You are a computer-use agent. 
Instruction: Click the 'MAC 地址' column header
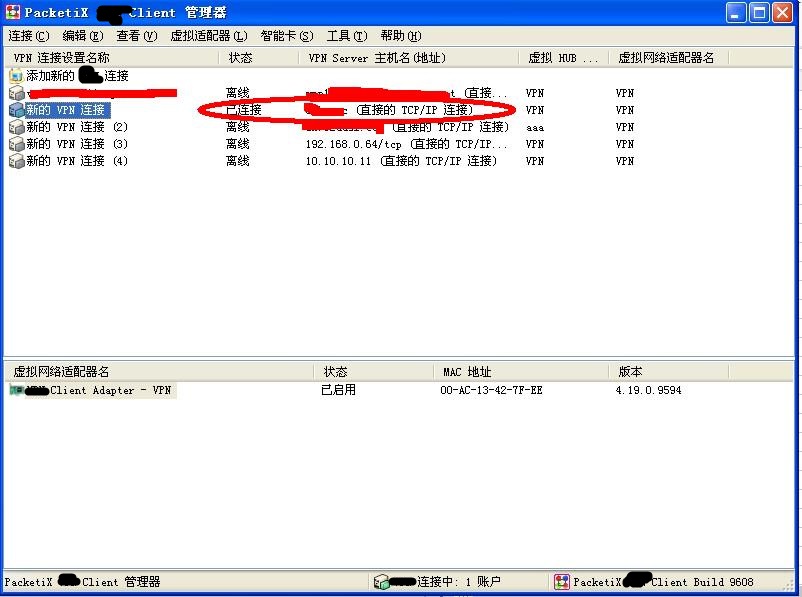pyautogui.click(x=467, y=372)
